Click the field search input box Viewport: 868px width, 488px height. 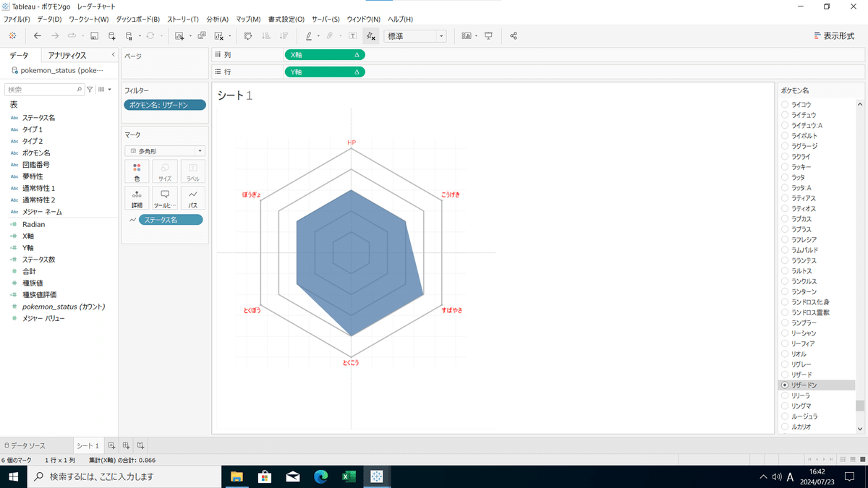pos(44,90)
